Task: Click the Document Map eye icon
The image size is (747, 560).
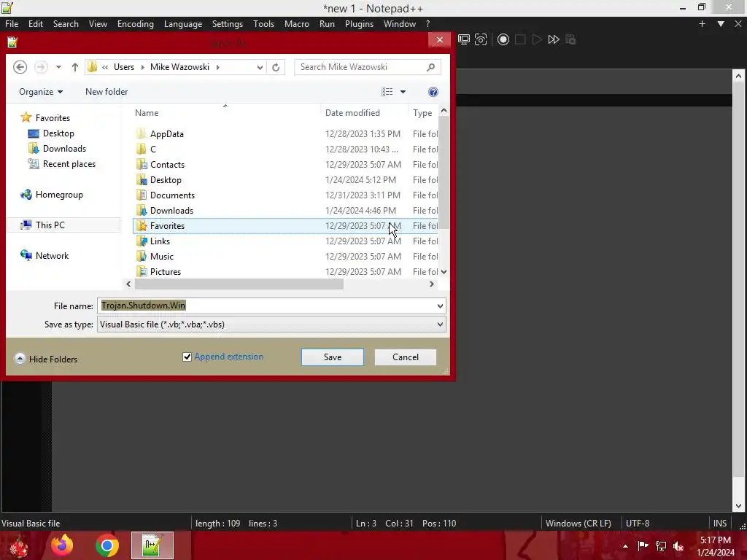Action: click(x=481, y=39)
